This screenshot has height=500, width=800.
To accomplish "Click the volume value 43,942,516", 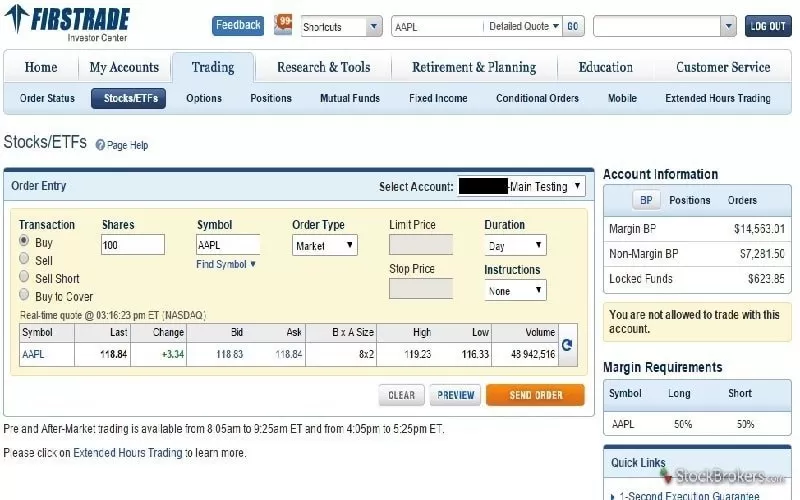I will 533,354.
